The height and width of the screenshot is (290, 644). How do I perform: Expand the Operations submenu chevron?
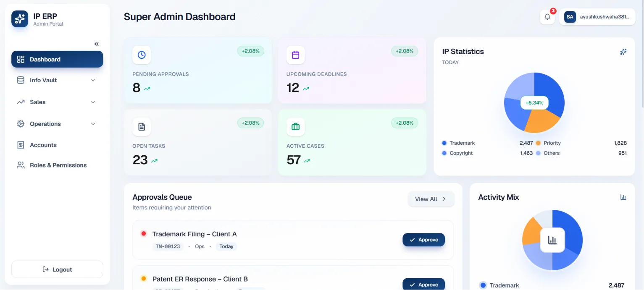pos(93,124)
